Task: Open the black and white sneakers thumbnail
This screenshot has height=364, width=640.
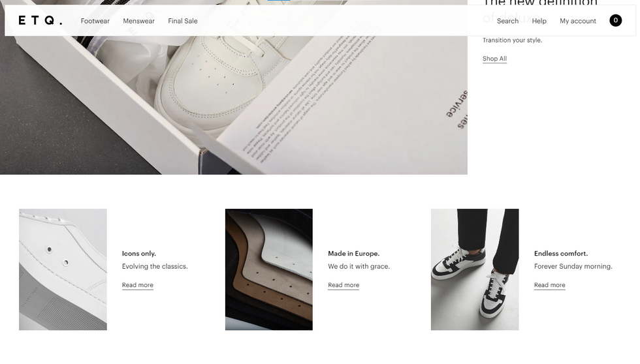Action: click(475, 269)
